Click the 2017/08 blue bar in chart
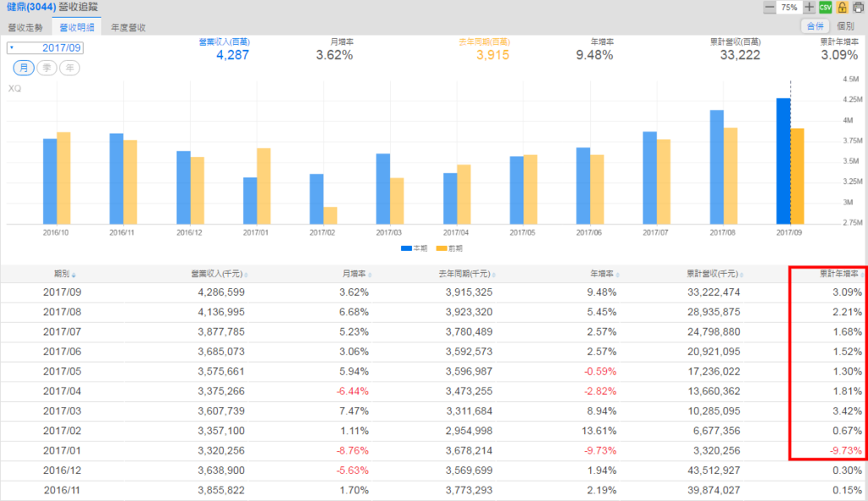 click(717, 167)
